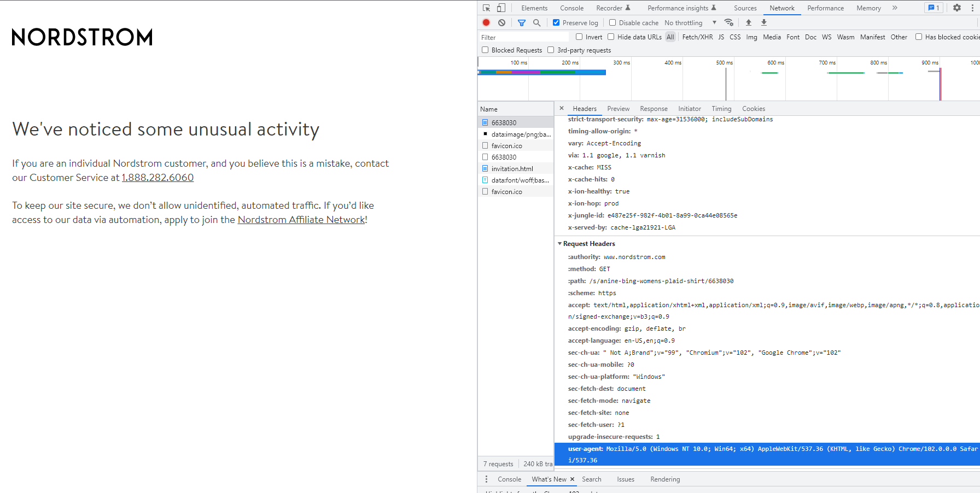
Task: Check Hide data URLs
Action: pyautogui.click(x=611, y=37)
